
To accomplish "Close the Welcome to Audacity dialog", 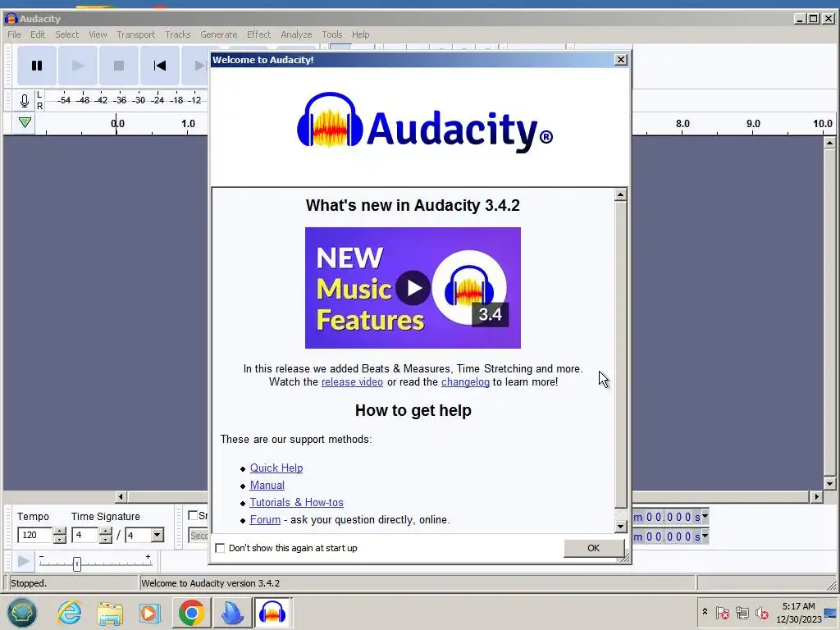I will (x=620, y=59).
